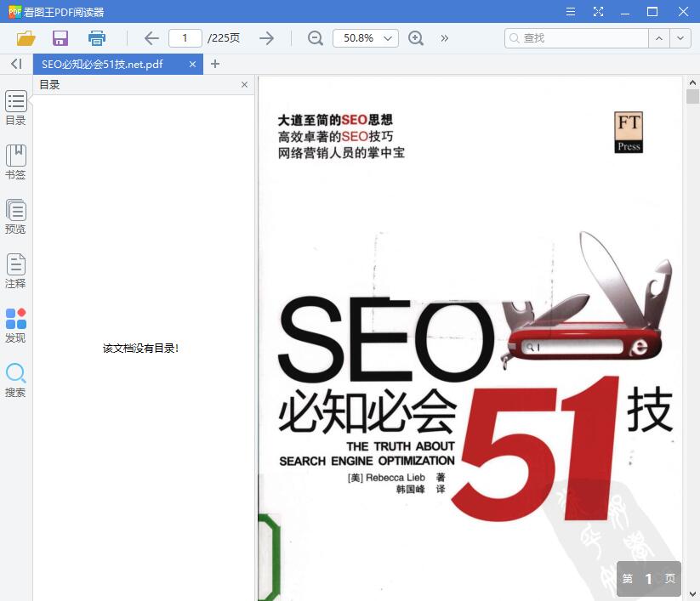700x601 pixels.
Task: Open the 书签 (bookmarks) sidebar panel
Action: 15,162
